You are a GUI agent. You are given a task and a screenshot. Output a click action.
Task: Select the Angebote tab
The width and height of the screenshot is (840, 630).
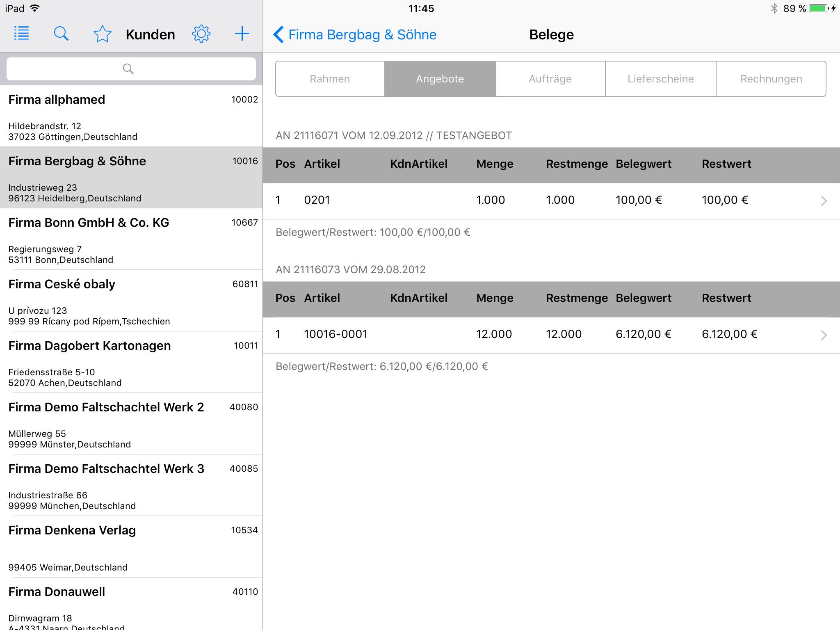(440, 79)
